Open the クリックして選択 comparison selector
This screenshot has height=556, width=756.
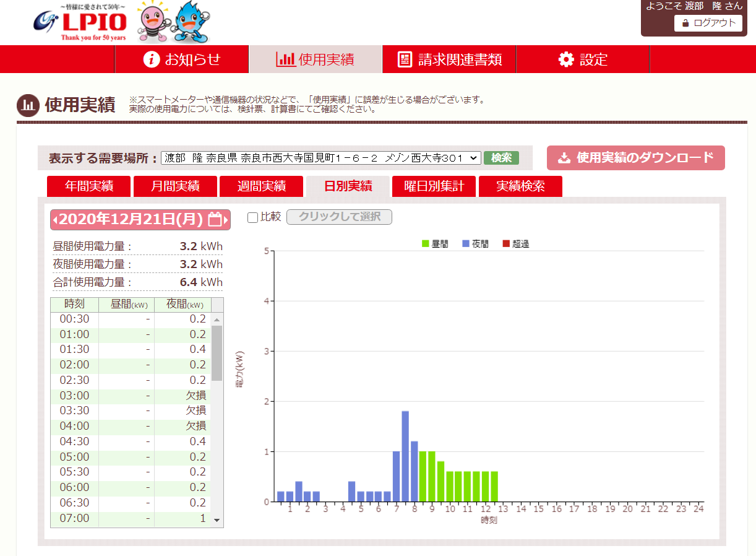click(339, 217)
